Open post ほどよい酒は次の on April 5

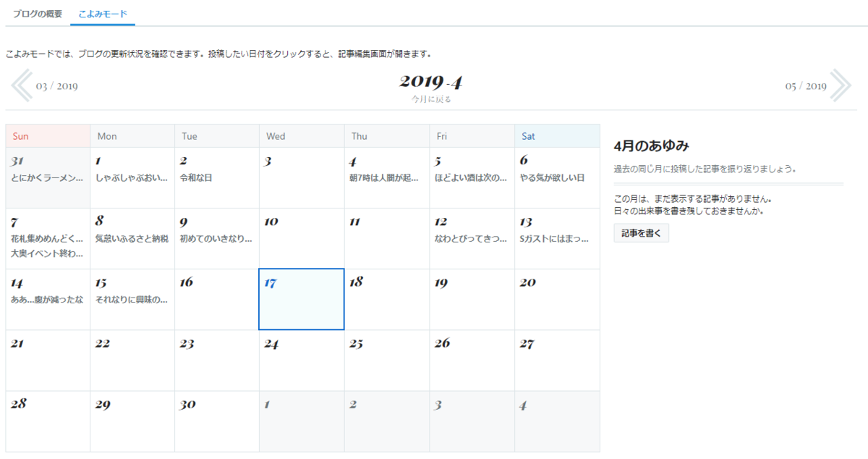(x=471, y=177)
